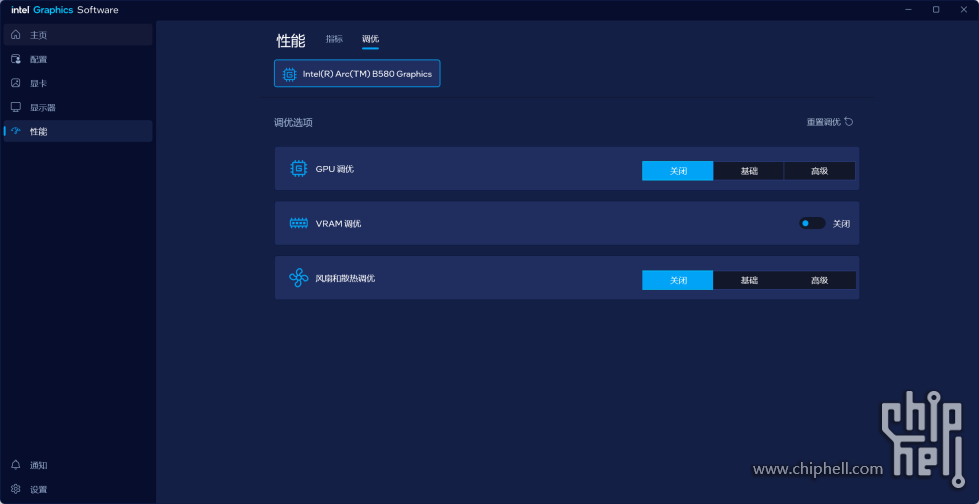Click the VRAM 调优 memory icon
This screenshot has width=979, height=504.
(299, 224)
